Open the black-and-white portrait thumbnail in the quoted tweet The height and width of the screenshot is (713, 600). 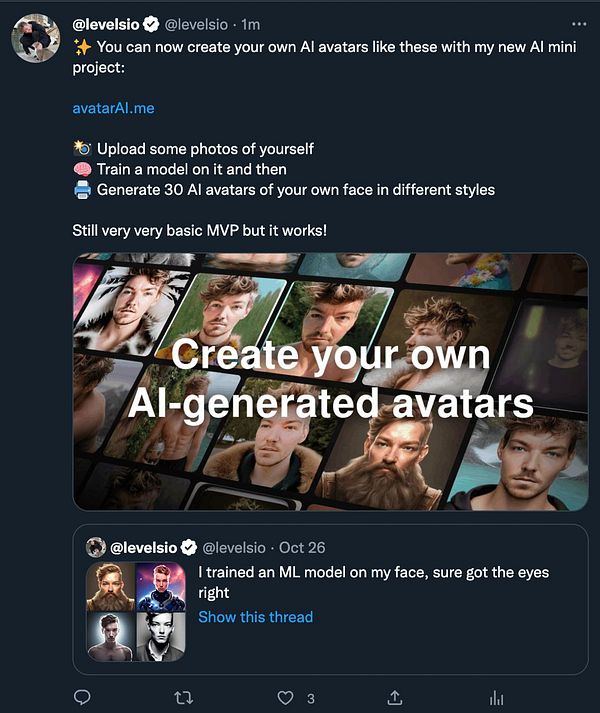click(x=161, y=636)
